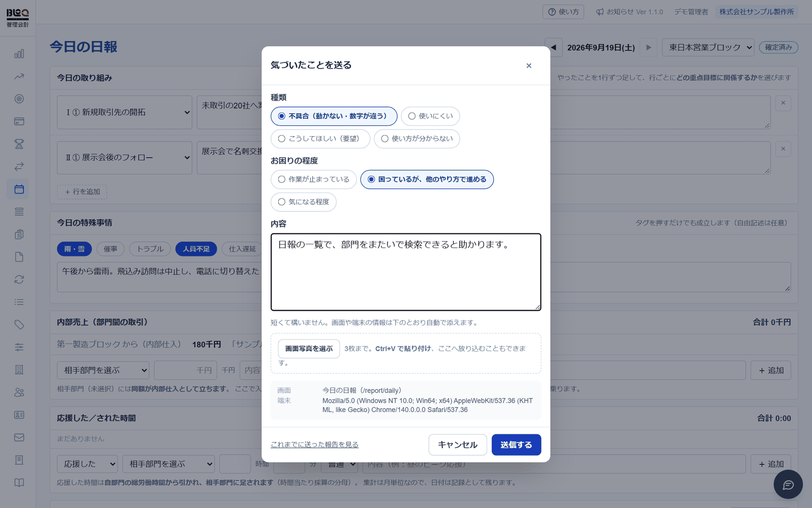This screenshot has height=508, width=812.
Task: Open the people icon in the sidebar
Action: (x=19, y=392)
